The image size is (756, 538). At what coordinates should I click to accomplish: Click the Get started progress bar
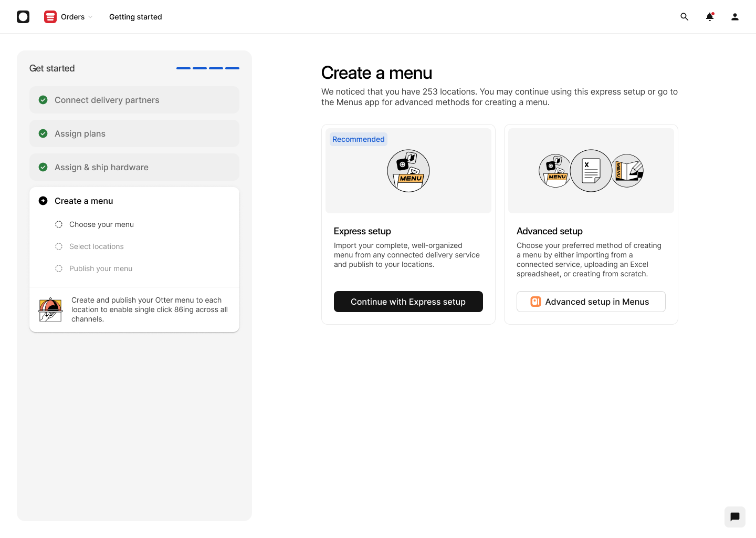tap(208, 68)
